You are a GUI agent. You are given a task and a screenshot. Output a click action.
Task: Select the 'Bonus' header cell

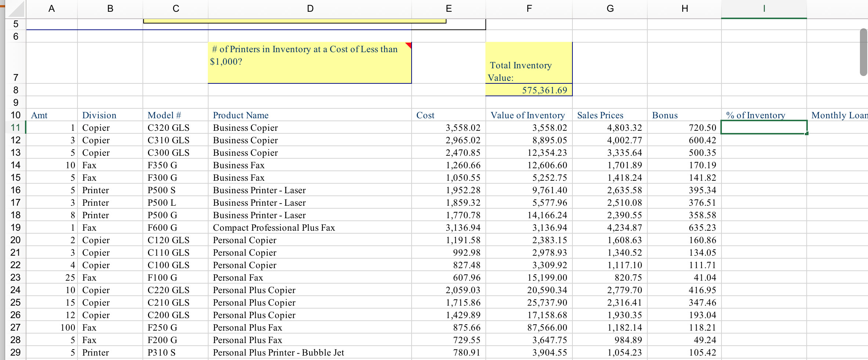coord(665,115)
